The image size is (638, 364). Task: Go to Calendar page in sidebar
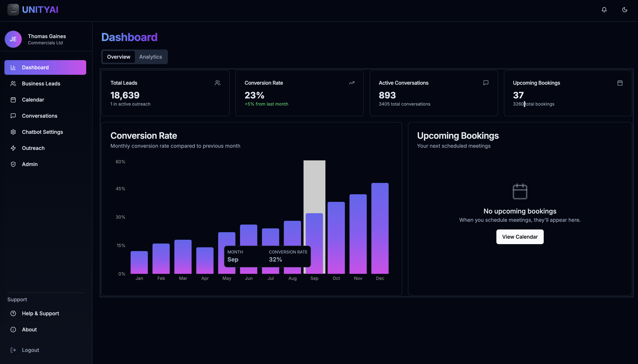[x=33, y=100]
